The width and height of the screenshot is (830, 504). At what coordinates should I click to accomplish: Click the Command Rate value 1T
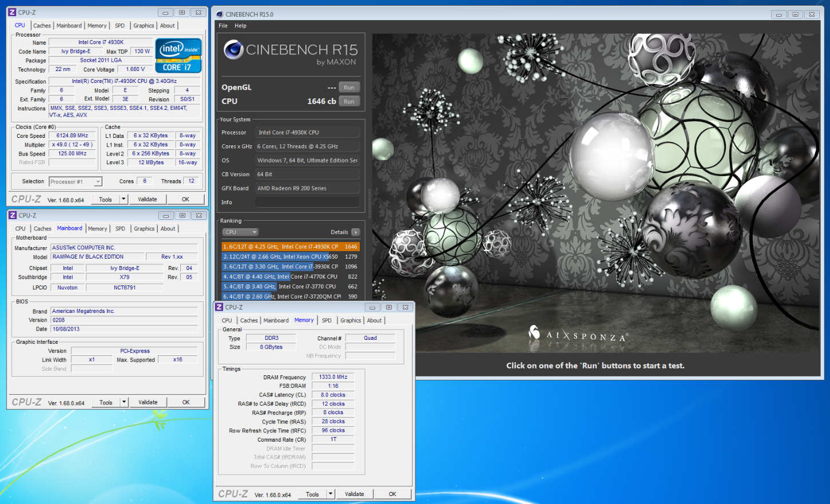pos(333,439)
